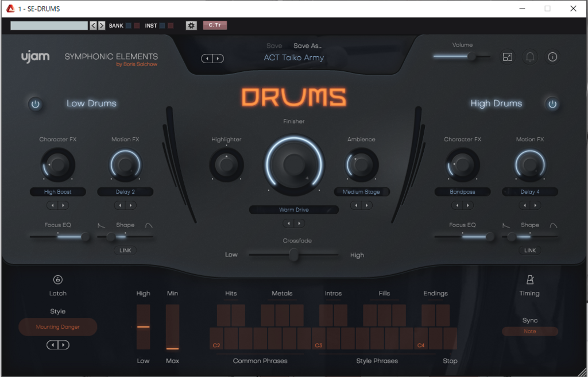Select next Low Drums Motion FX type

pyautogui.click(x=130, y=205)
